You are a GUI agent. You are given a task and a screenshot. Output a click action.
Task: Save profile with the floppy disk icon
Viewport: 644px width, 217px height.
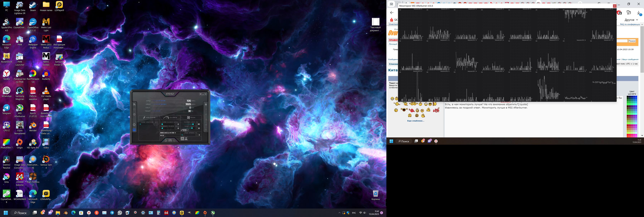tap(170, 141)
